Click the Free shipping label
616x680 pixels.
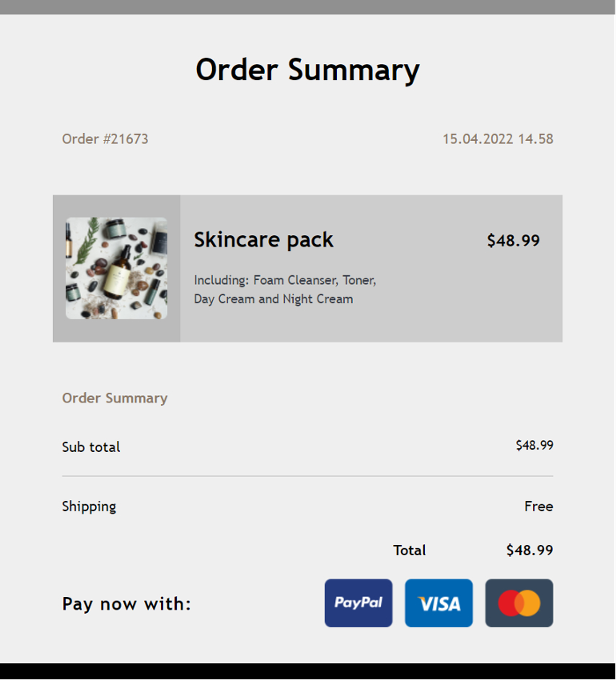(x=538, y=506)
